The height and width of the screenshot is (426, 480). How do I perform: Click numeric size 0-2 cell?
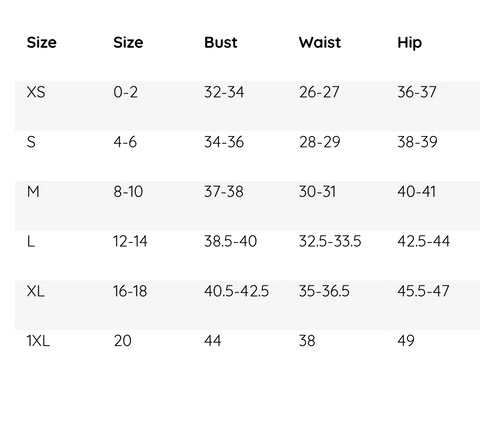click(125, 92)
